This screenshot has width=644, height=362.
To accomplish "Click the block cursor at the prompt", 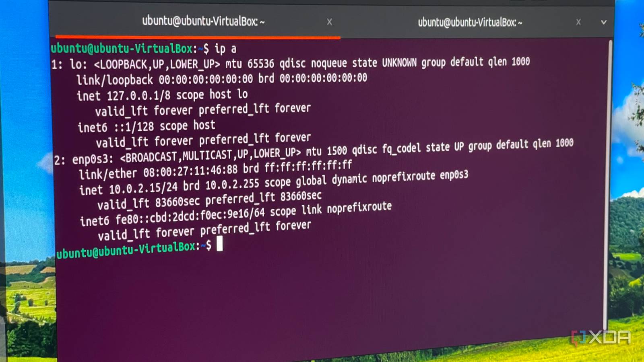I will pos(219,244).
